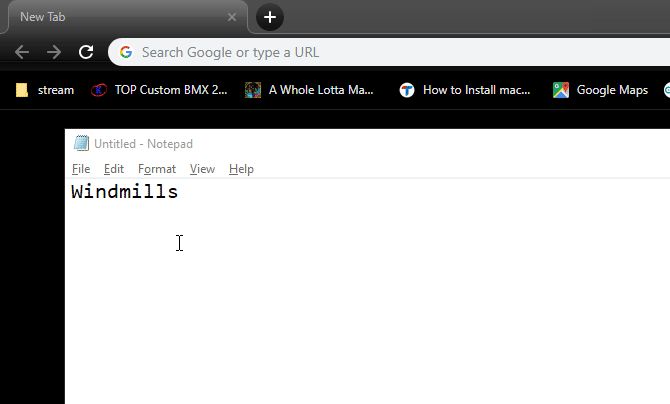Screen dimensions: 670x404
Task: Click the Notepad icon in title bar
Action: pos(81,144)
